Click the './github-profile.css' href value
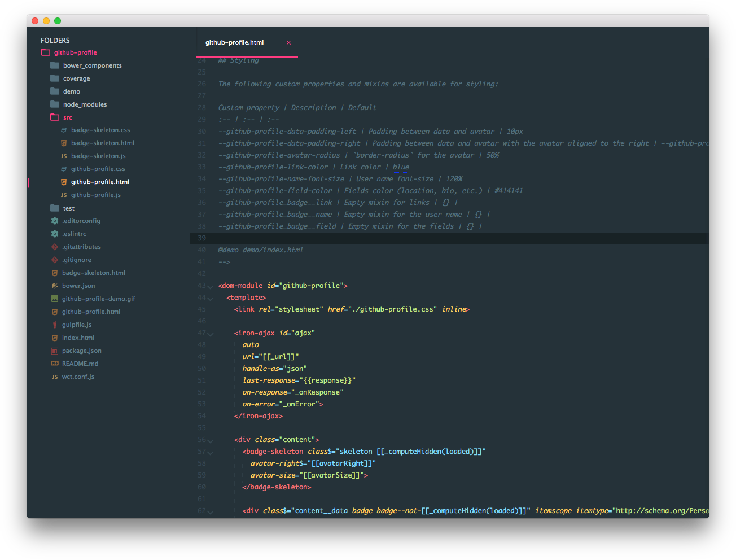The image size is (736, 560). click(x=392, y=309)
